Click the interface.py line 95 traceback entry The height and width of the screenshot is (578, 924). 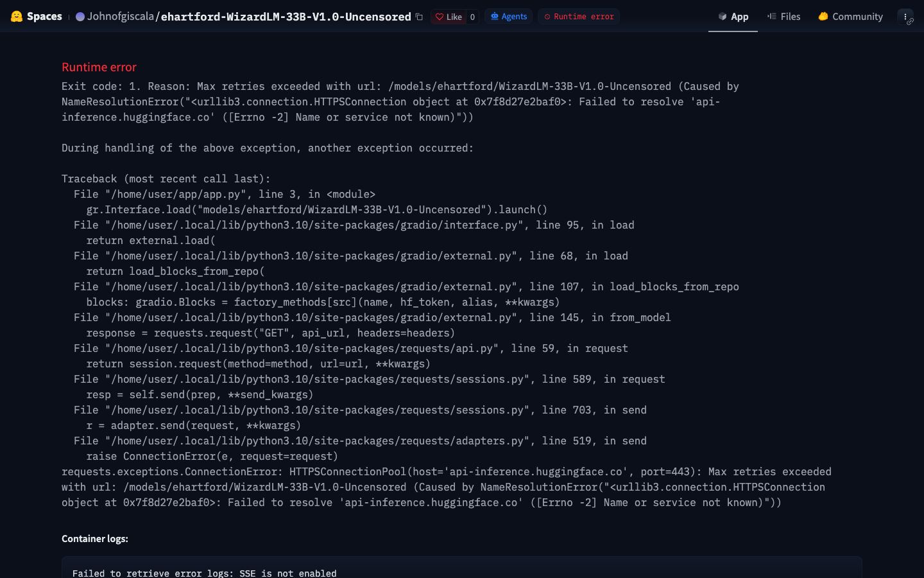point(354,225)
